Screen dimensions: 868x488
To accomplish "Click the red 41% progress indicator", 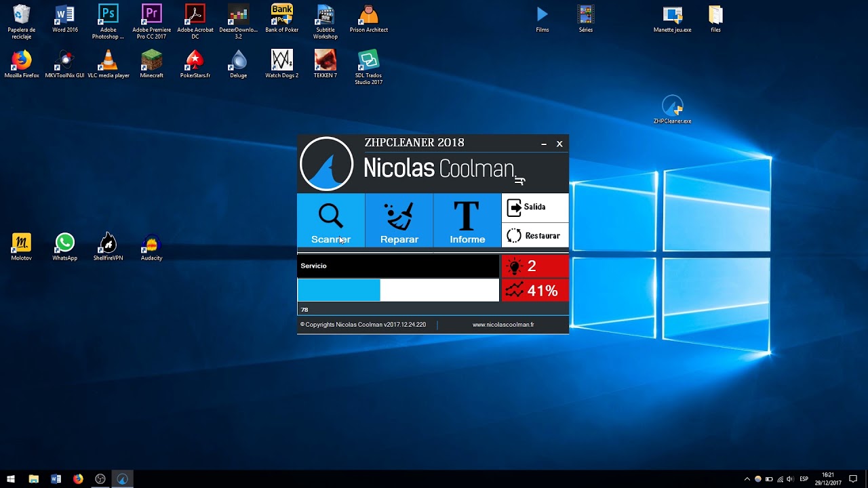I will [534, 291].
